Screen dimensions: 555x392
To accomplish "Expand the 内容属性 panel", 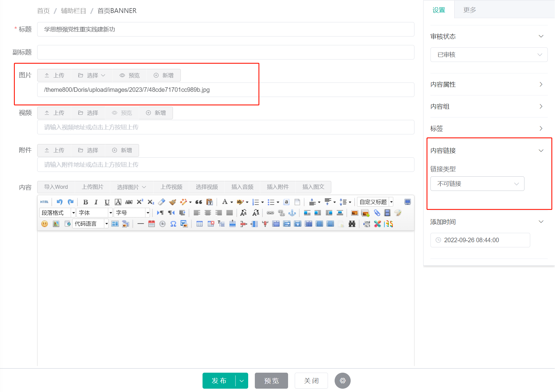I will [x=488, y=85].
